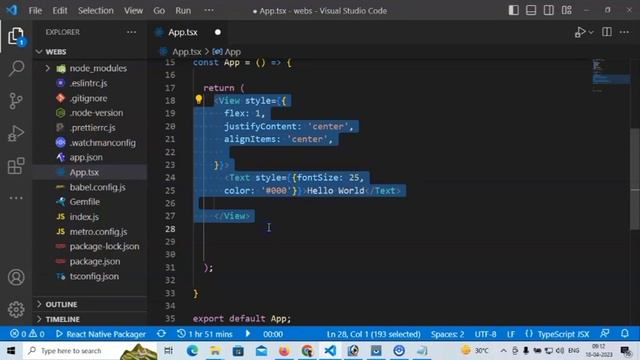Open metro.config.js file
Viewport: 640px width, 360px height.
click(x=98, y=232)
